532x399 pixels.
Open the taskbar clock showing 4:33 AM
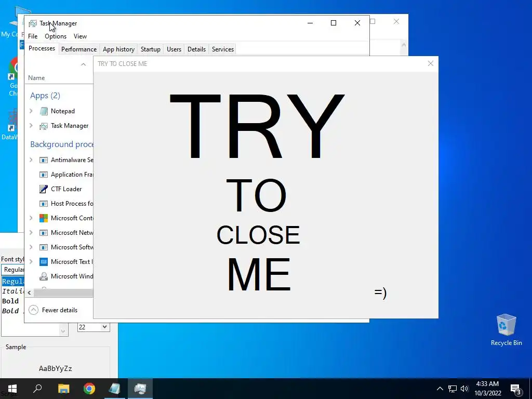pos(487,389)
